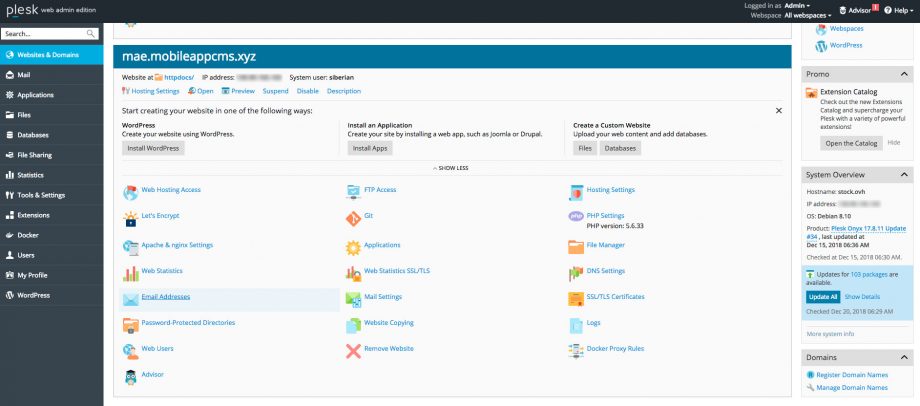Click the Remove Website red X icon

point(353,350)
